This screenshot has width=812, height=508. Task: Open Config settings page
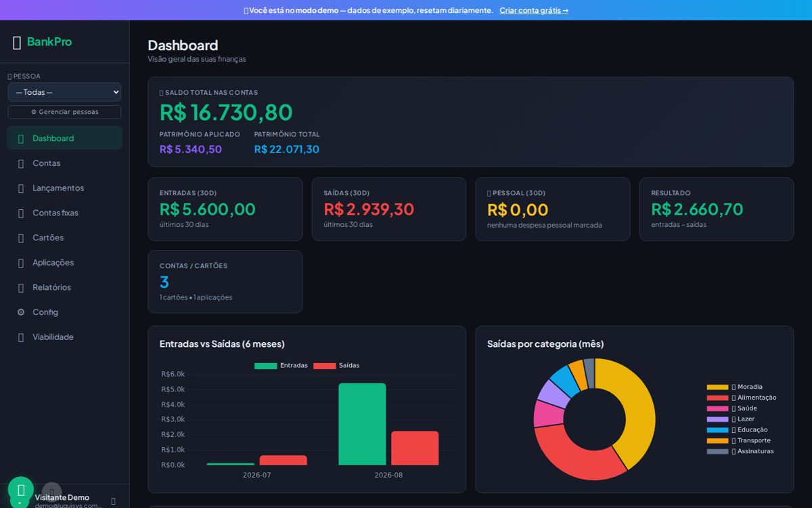[x=64, y=312]
